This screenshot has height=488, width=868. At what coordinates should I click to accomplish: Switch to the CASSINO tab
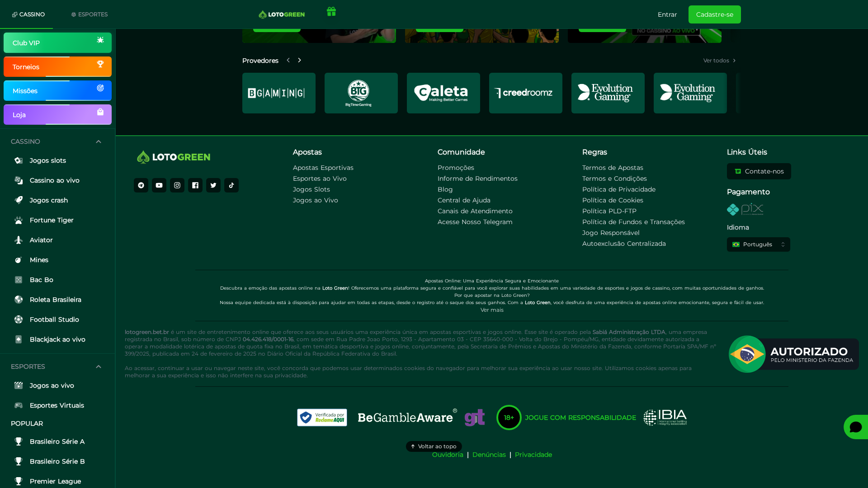(x=28, y=14)
